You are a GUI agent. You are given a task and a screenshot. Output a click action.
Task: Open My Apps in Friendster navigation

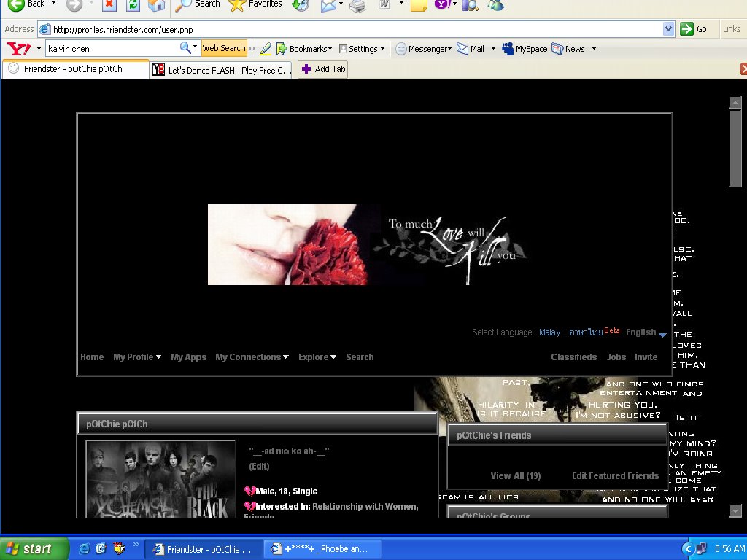point(189,357)
